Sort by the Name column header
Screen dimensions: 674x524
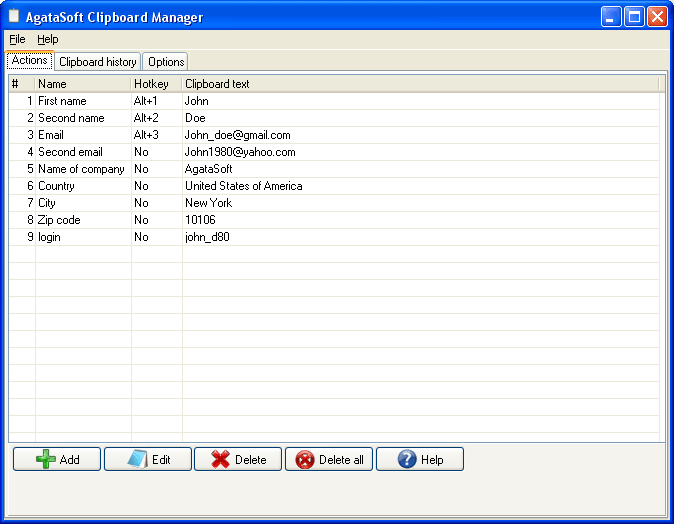(83, 84)
